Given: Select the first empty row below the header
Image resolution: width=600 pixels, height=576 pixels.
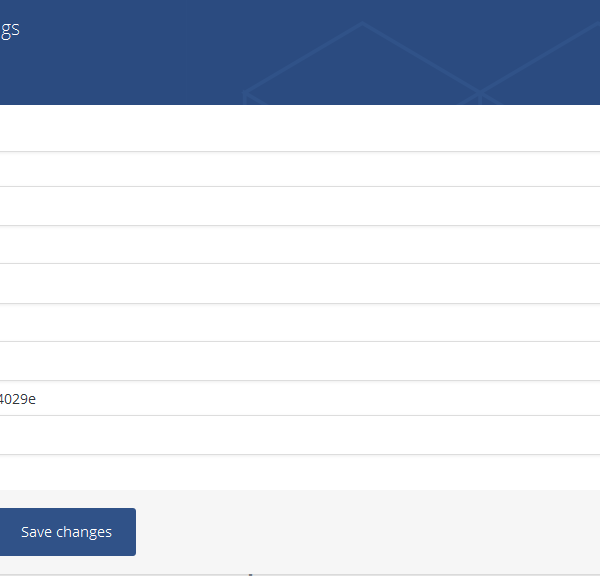Looking at the screenshot, I should pyautogui.click(x=300, y=129).
